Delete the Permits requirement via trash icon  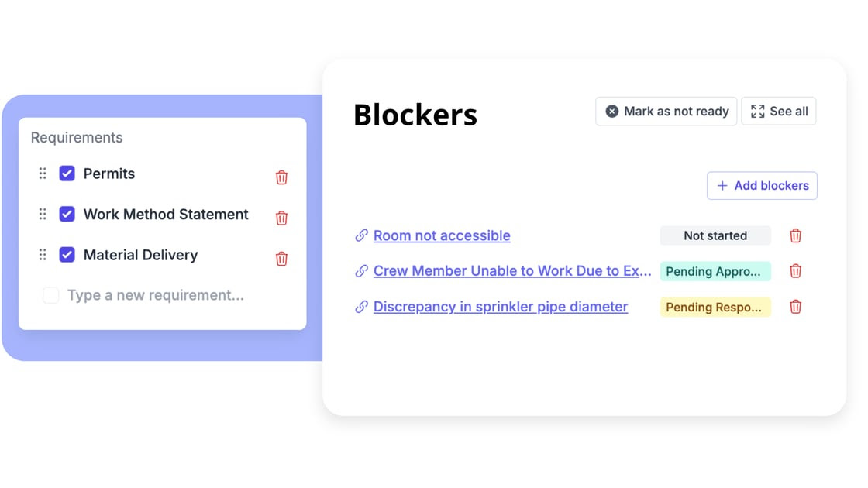pyautogui.click(x=281, y=177)
